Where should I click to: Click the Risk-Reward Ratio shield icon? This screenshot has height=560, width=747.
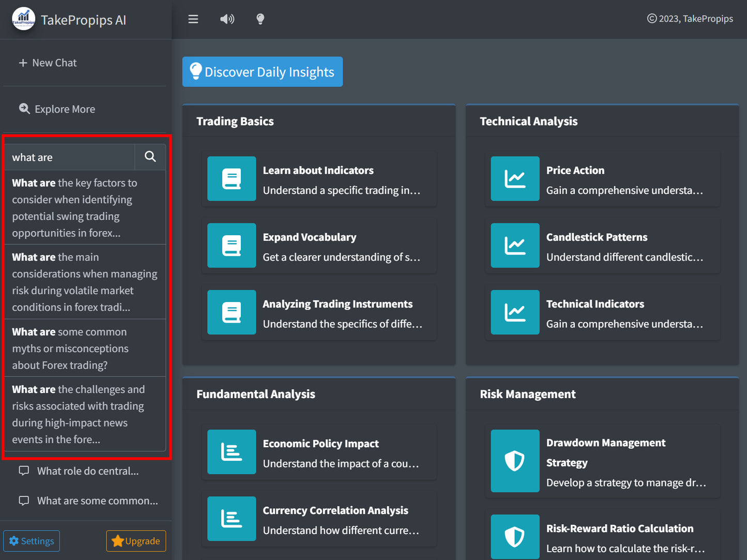pyautogui.click(x=515, y=537)
